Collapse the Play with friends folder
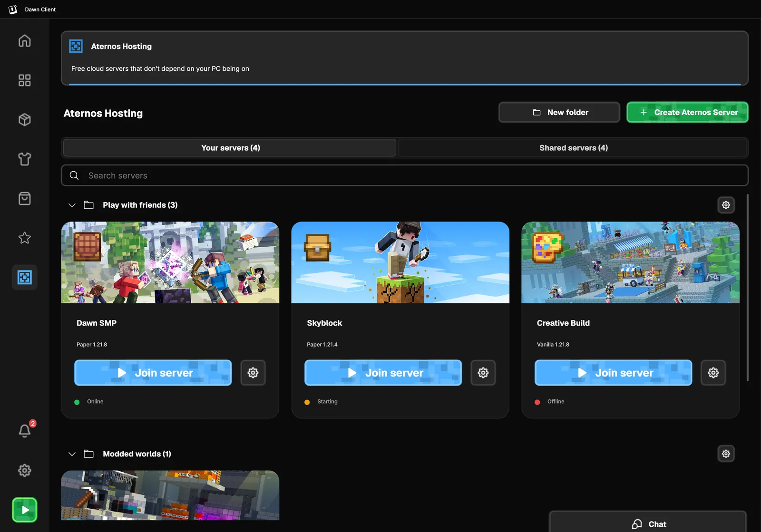Image resolution: width=761 pixels, height=532 pixels. pos(72,205)
